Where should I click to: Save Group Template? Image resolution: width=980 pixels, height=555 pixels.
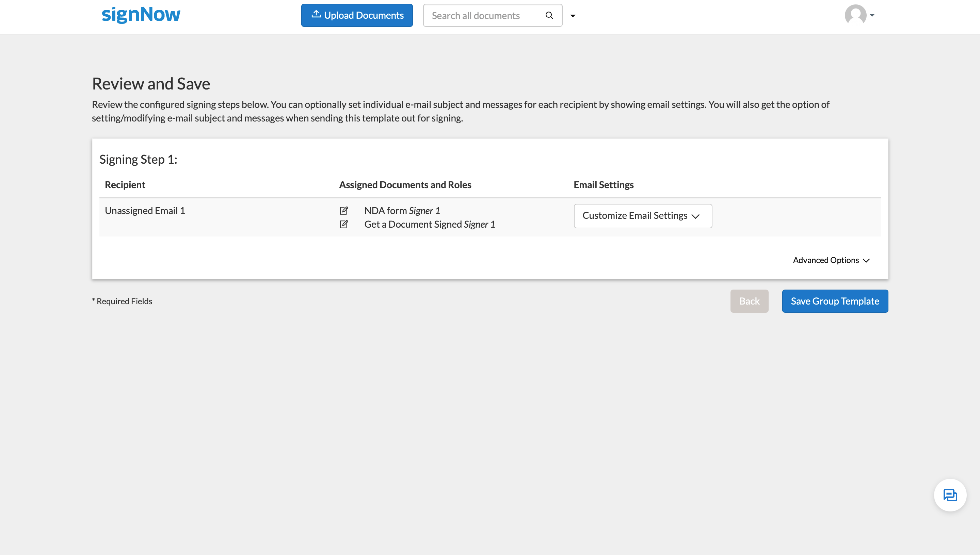(834, 301)
